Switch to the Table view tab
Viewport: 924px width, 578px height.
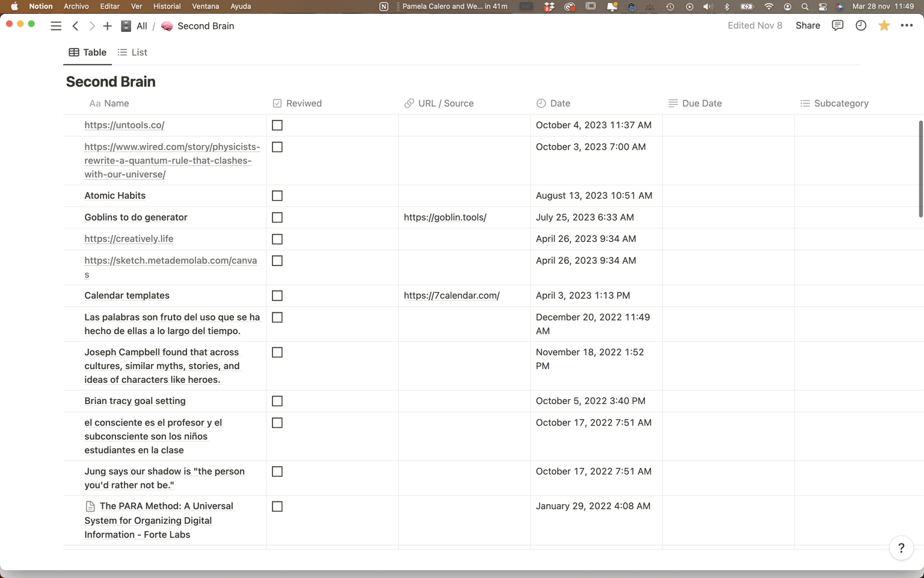[88, 52]
